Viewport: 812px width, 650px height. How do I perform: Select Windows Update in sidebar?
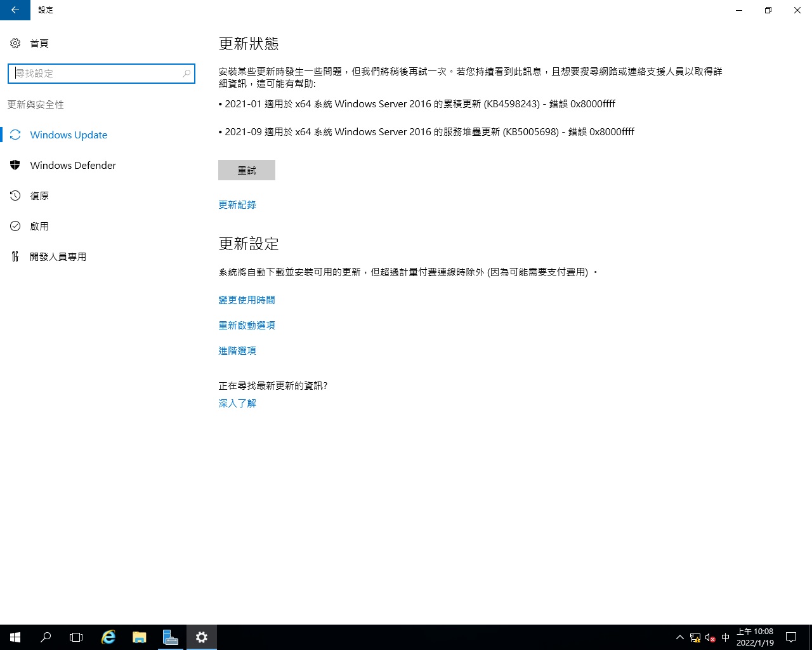(69, 135)
